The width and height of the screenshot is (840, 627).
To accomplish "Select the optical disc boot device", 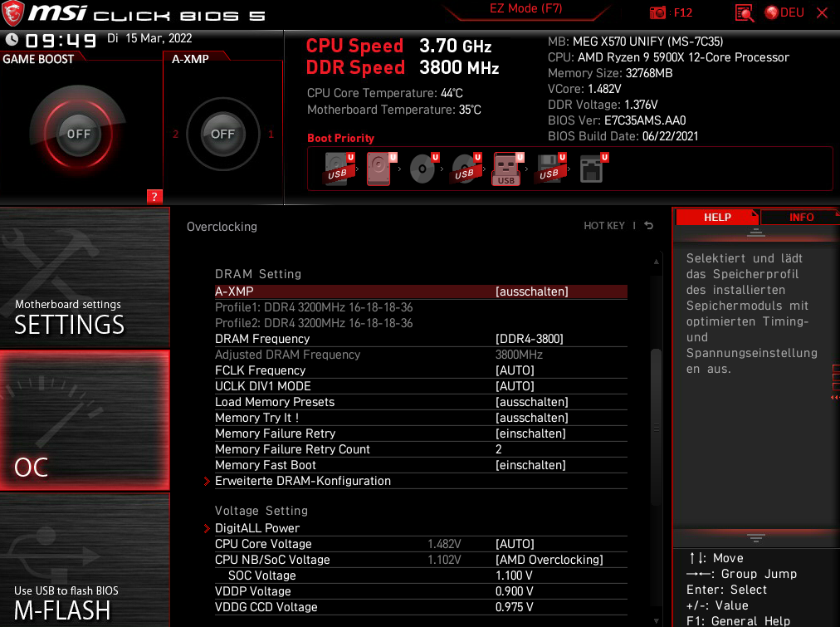I will [424, 169].
